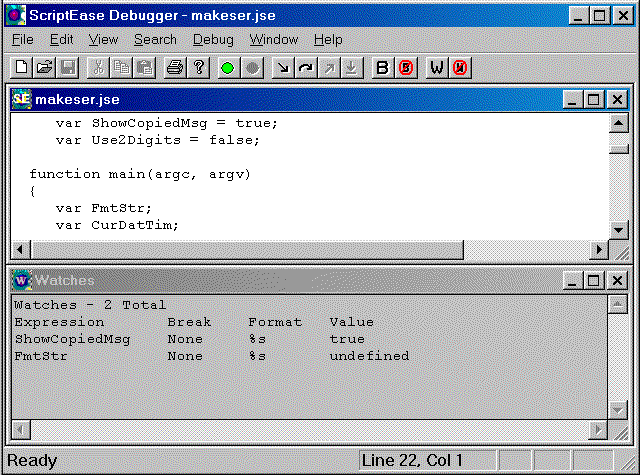Viewport: 640px width, 475px height.
Task: Close the Watches window
Action: (x=617, y=280)
